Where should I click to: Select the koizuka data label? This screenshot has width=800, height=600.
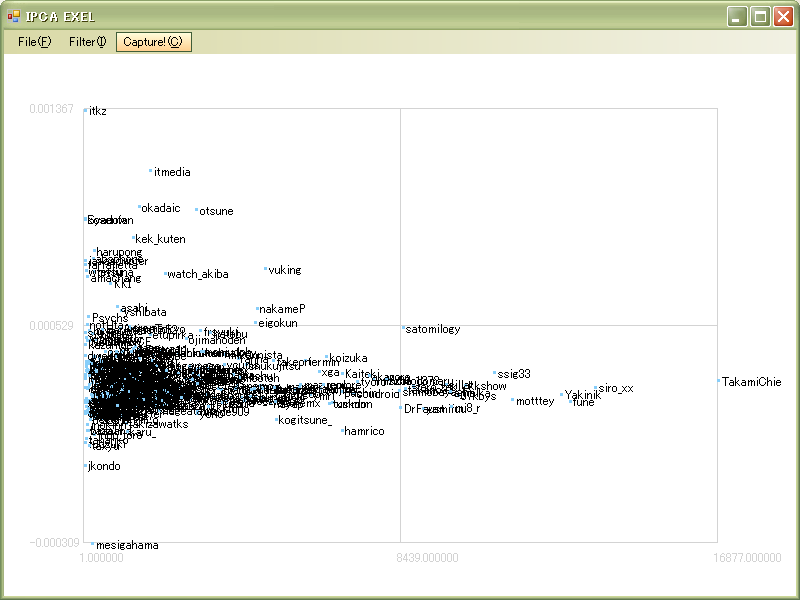point(348,358)
